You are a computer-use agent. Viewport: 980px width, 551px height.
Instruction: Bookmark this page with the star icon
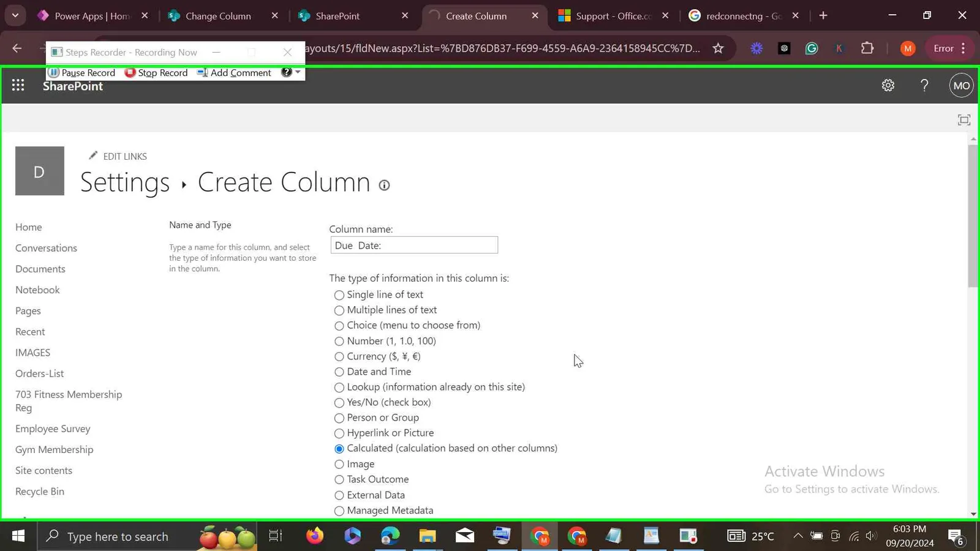(718, 48)
